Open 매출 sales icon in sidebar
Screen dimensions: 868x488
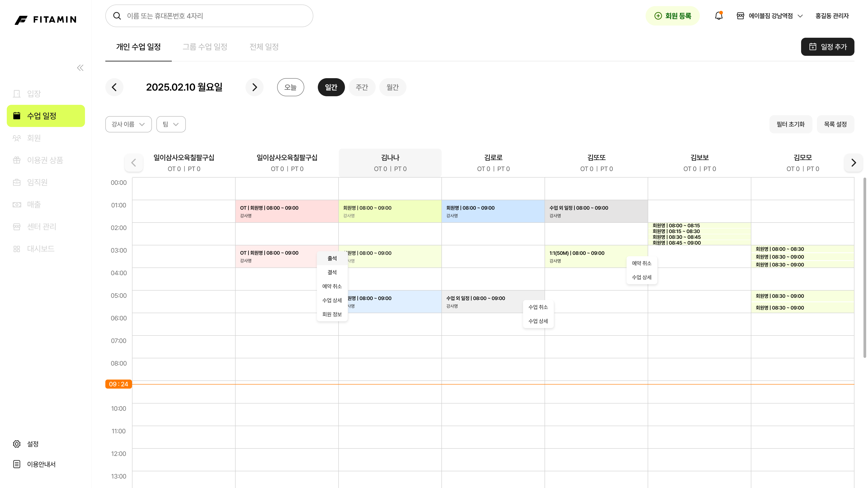[17, 204]
